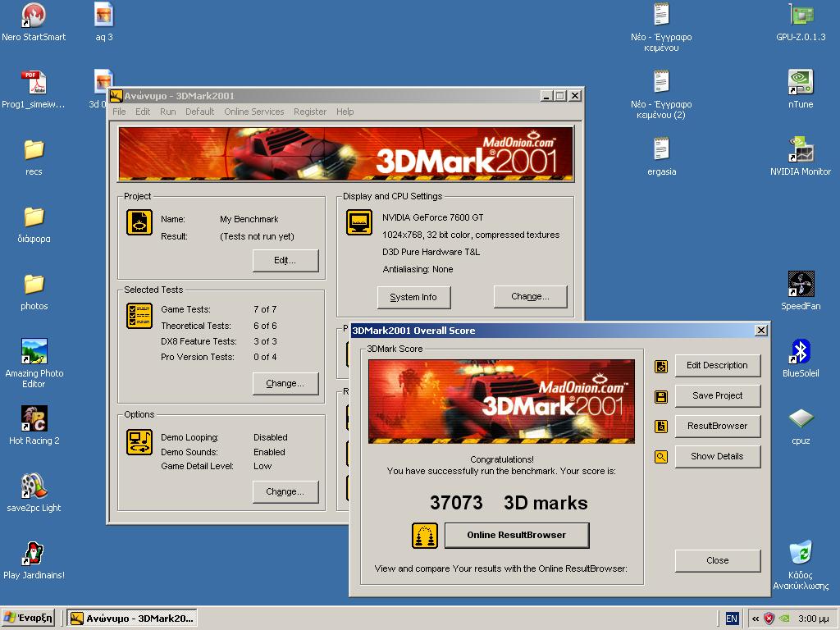
Task: Open the ResultBrowser button
Action: (717, 426)
